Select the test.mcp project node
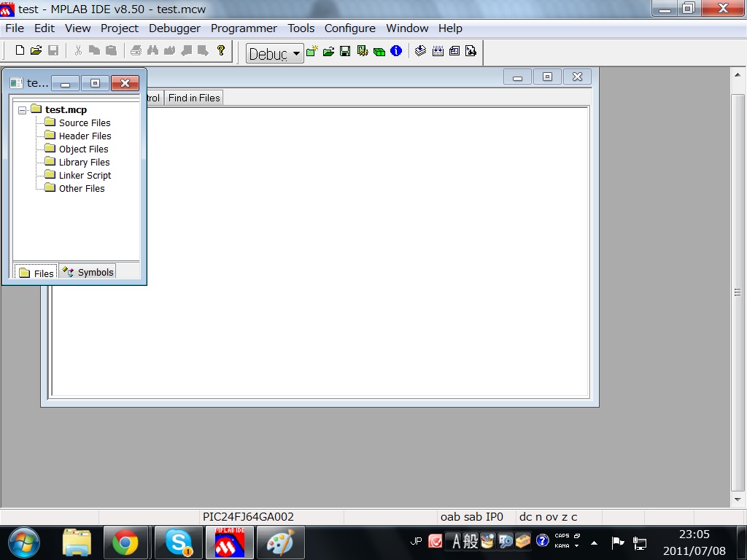Image resolution: width=747 pixels, height=560 pixels. pos(66,109)
